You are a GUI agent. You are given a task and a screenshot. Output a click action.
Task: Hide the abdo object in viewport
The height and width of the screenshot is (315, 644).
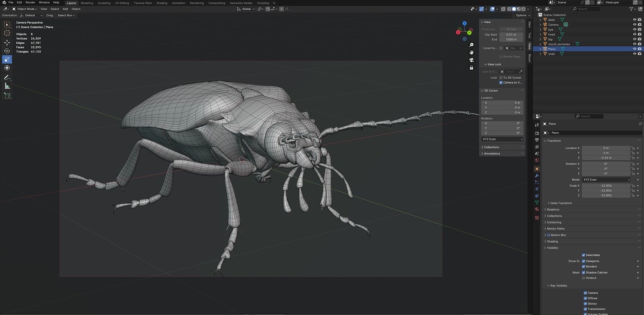[x=635, y=20]
